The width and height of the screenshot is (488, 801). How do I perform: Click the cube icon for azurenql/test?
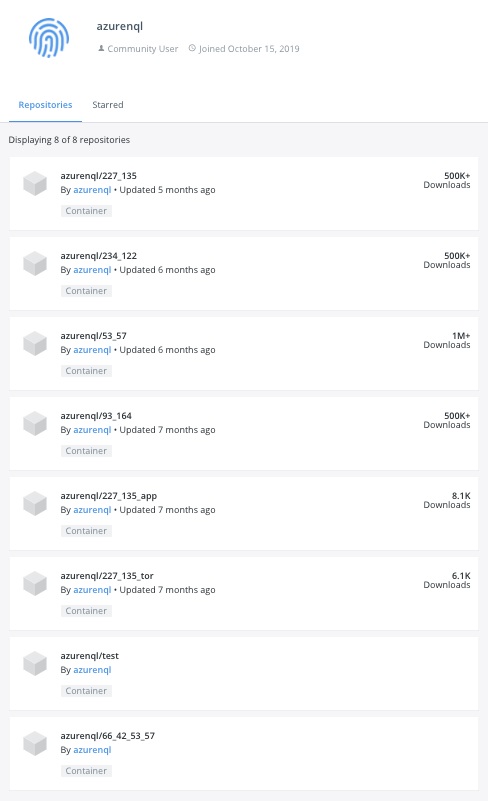point(35,664)
